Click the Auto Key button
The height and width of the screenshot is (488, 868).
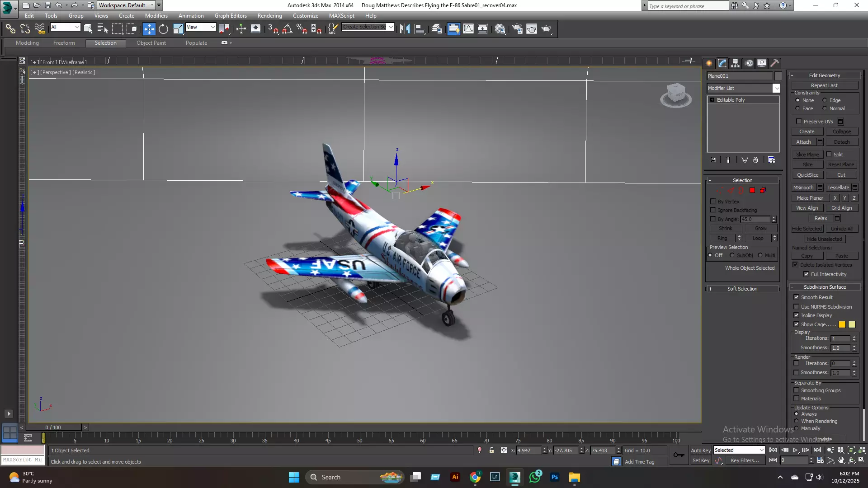click(x=700, y=450)
